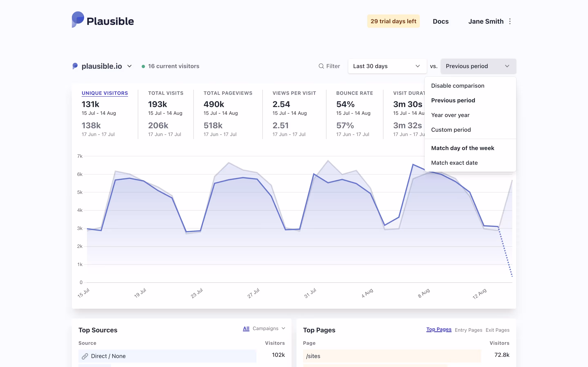Viewport: 588px width, 367px height.
Task: Click the 29 trial days left badge
Action: 393,21
